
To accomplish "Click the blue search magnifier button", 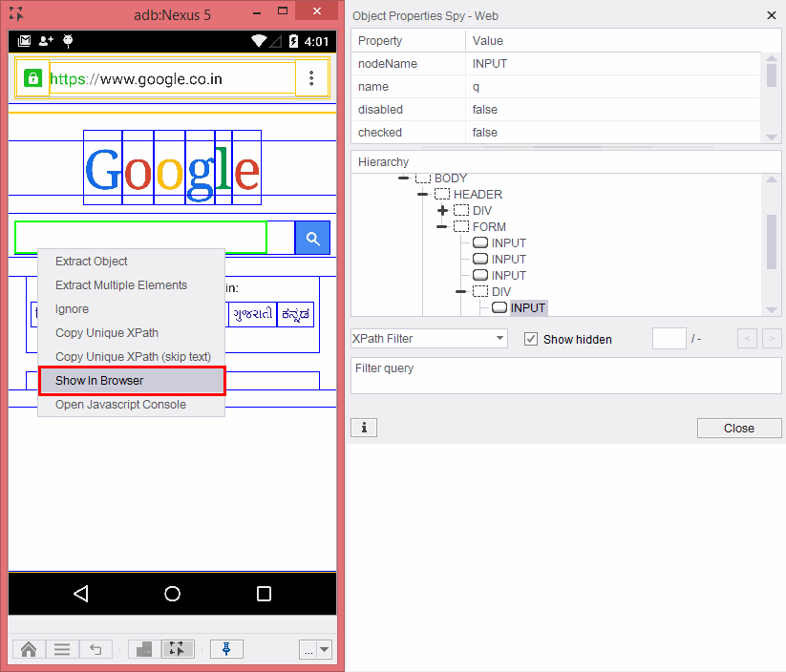I will (313, 238).
